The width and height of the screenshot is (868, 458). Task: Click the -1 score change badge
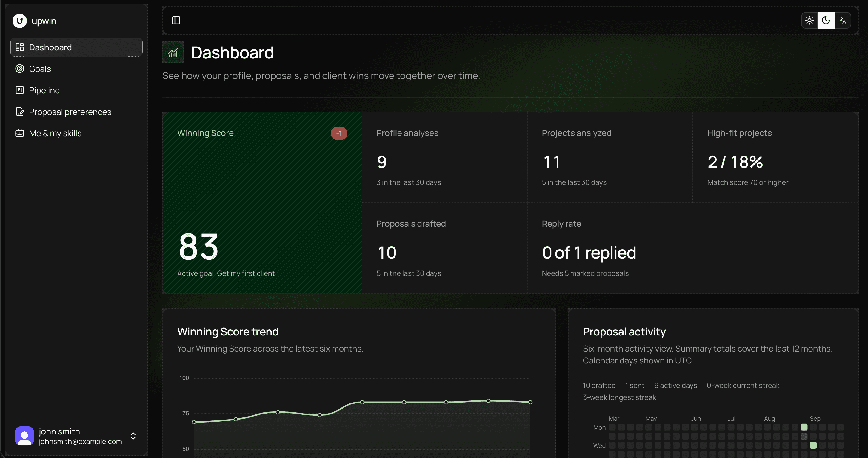pos(339,133)
